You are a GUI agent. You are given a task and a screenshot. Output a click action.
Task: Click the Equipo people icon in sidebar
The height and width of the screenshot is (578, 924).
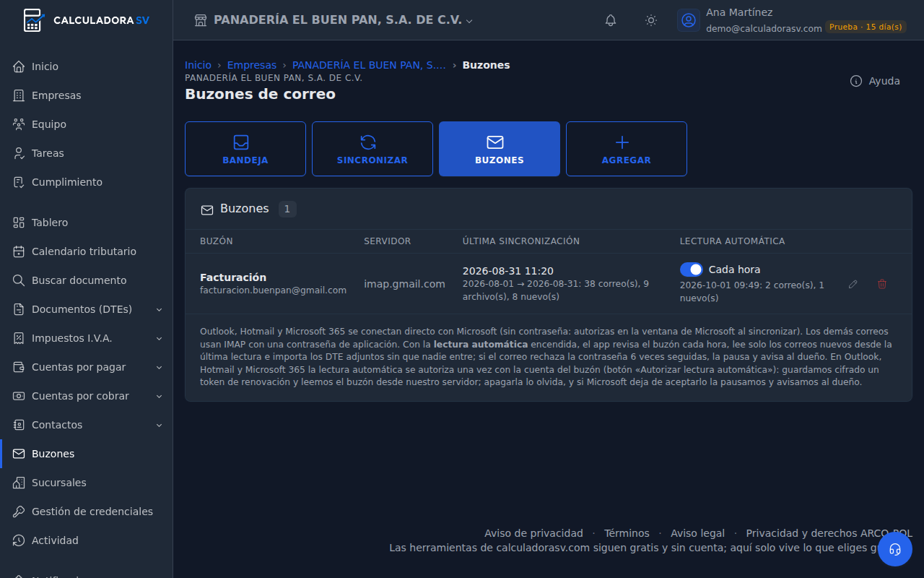click(19, 124)
